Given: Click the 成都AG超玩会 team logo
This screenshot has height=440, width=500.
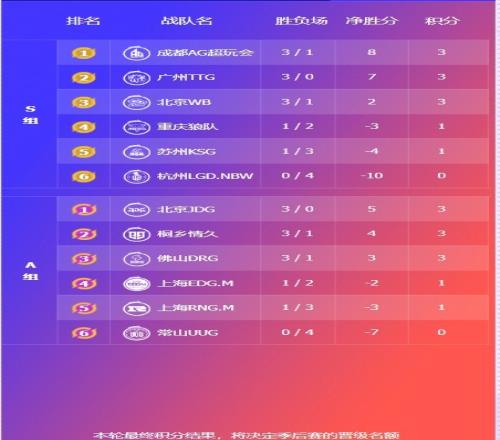Looking at the screenshot, I should (136, 53).
